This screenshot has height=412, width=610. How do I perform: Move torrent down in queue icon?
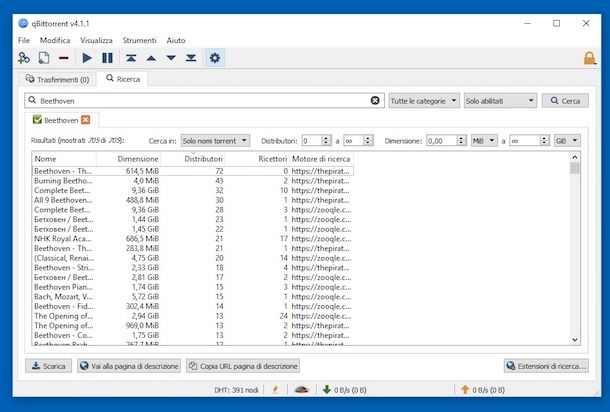[x=171, y=58]
